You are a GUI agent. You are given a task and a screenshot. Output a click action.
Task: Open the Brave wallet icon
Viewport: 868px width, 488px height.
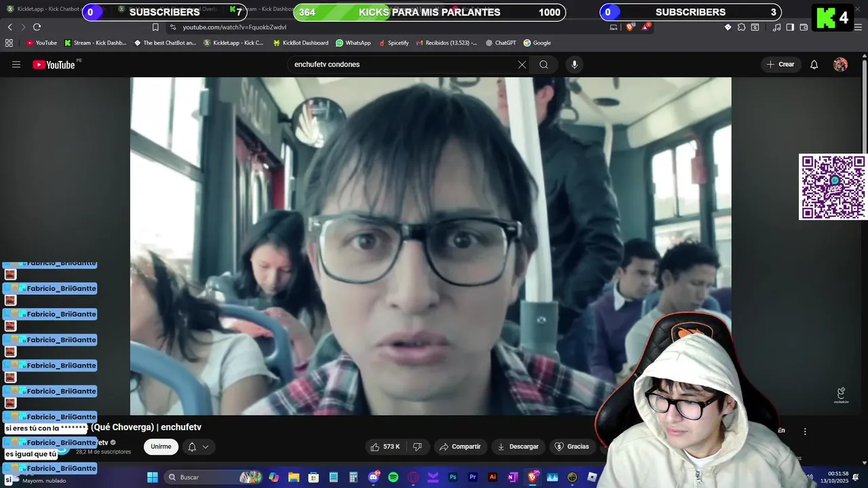coord(804,27)
